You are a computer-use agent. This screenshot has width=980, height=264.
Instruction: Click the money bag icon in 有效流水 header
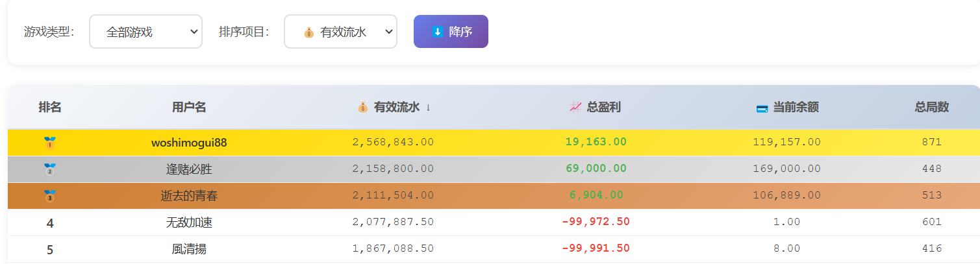[x=363, y=108]
